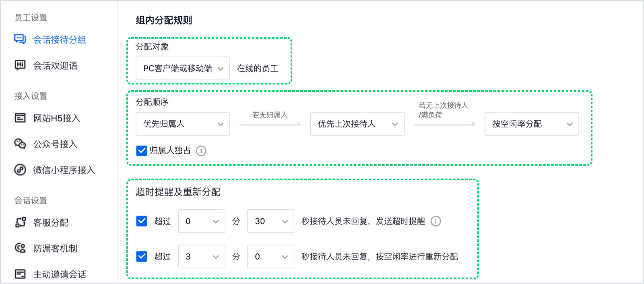Open the 优先归属人 dropdown
This screenshot has width=644, height=284.
[x=183, y=124]
